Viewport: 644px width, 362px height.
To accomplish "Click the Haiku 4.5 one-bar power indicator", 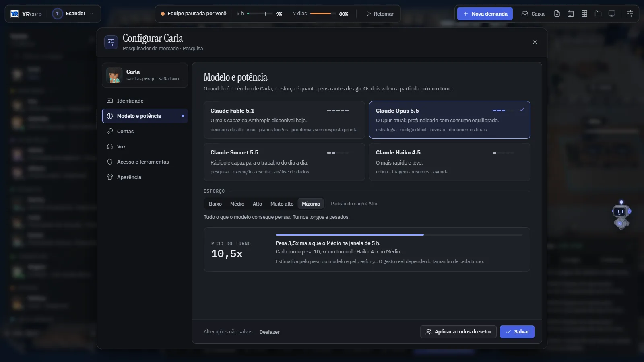I will coord(503,153).
